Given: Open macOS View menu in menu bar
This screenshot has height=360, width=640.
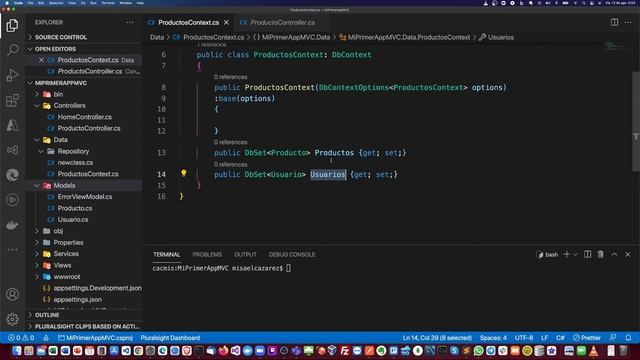Looking at the screenshot, I should (72, 3).
